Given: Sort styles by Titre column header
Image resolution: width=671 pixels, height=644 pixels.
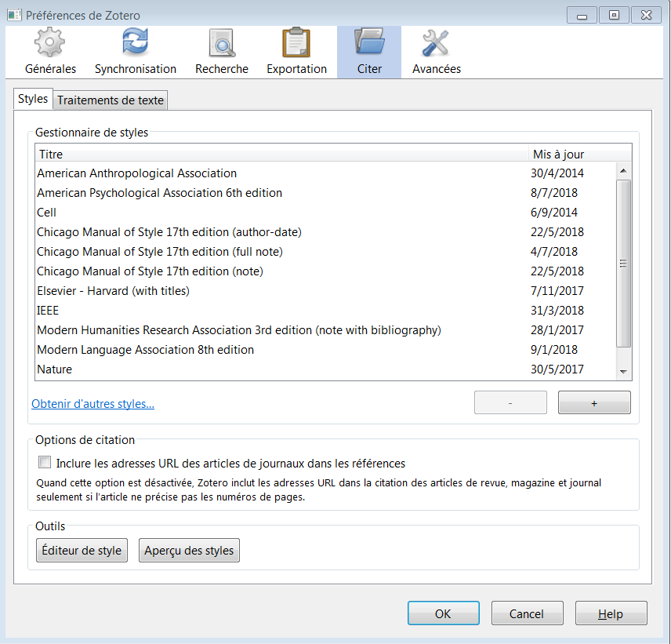Looking at the screenshot, I should point(282,154).
